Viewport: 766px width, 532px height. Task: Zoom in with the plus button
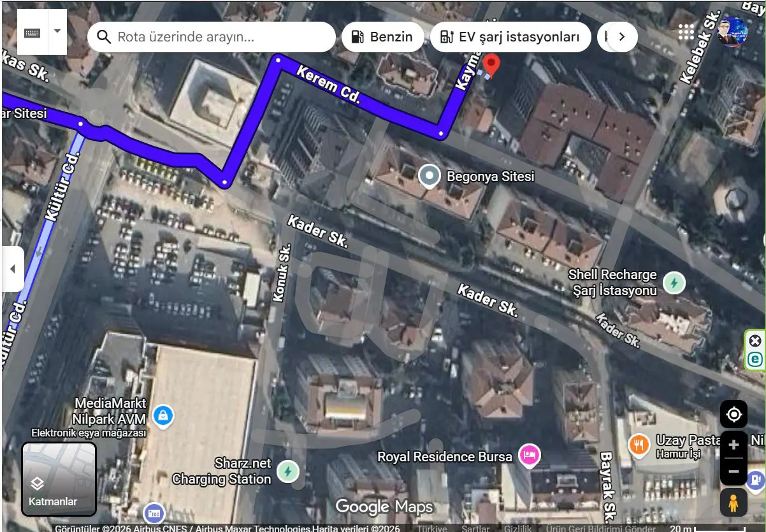click(x=733, y=445)
